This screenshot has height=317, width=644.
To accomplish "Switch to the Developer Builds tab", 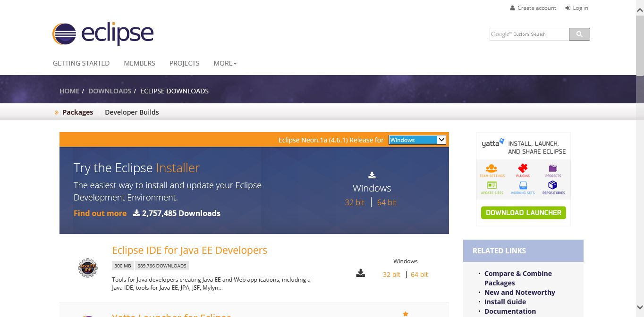I will 132,112.
